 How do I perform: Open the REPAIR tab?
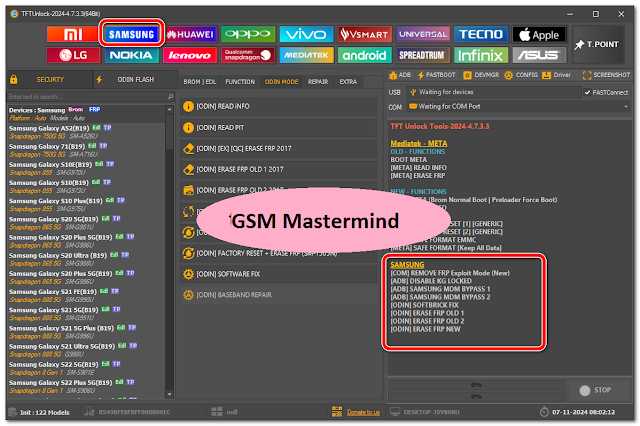318,82
